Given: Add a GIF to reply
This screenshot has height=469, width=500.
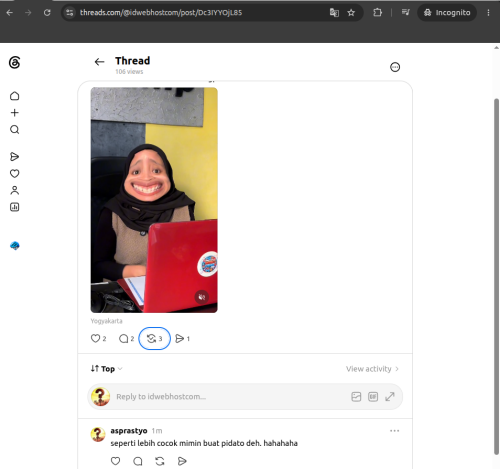Looking at the screenshot, I should point(373,397).
